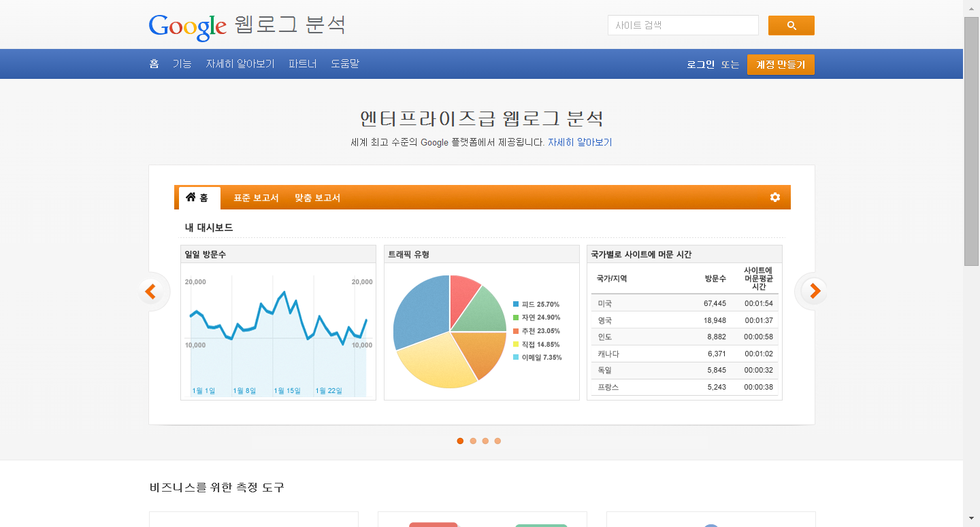Click the 트래픽 유형 pie chart
The width and height of the screenshot is (980, 527).
tap(450, 332)
